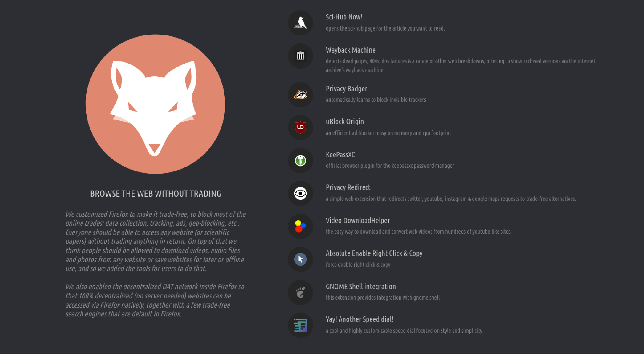The width and height of the screenshot is (644, 354).
Task: Click the Wayback Machine building icon
Action: click(x=300, y=56)
